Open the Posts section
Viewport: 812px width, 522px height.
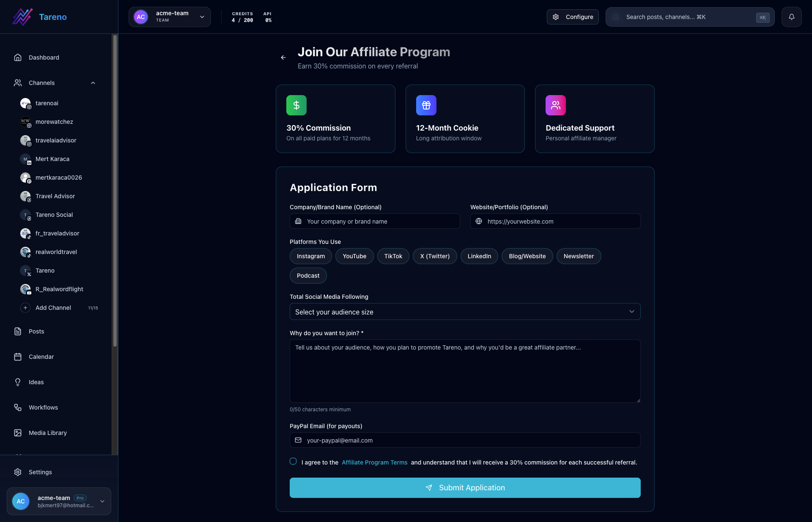36,331
